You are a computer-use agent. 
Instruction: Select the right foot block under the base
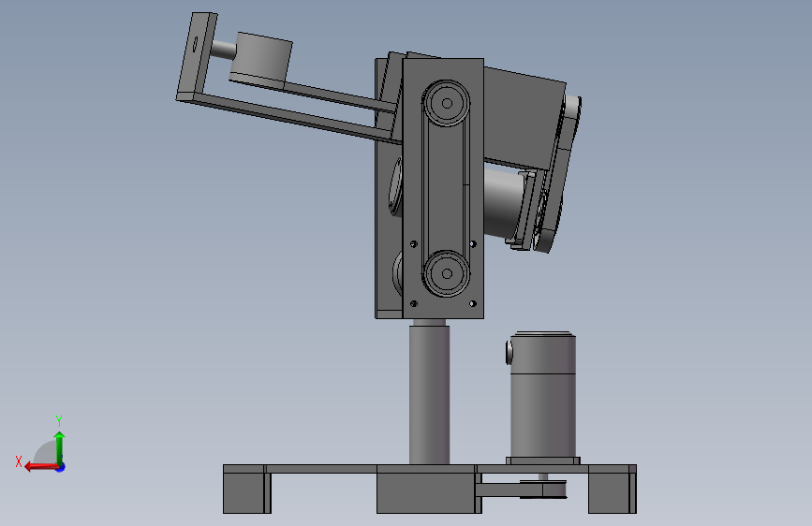click(x=613, y=492)
